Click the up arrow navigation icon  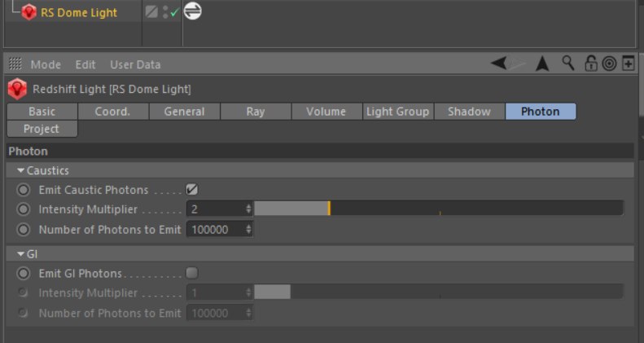pyautogui.click(x=542, y=64)
